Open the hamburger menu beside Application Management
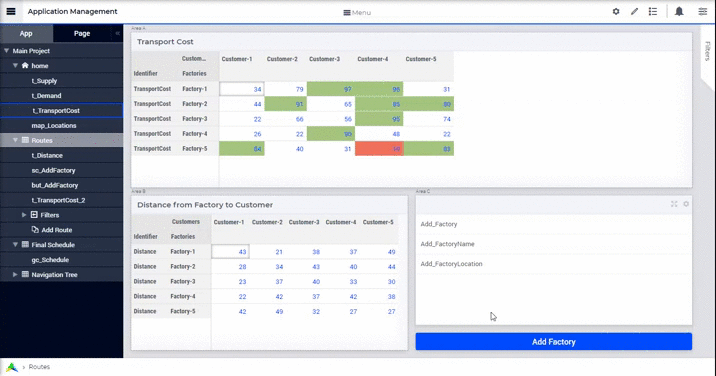 pos(11,11)
